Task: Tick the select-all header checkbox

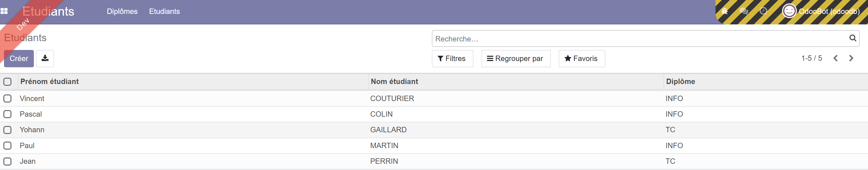Action: (7, 82)
